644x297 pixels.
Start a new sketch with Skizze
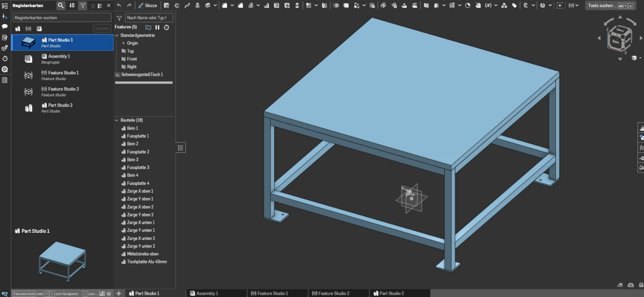click(x=148, y=5)
